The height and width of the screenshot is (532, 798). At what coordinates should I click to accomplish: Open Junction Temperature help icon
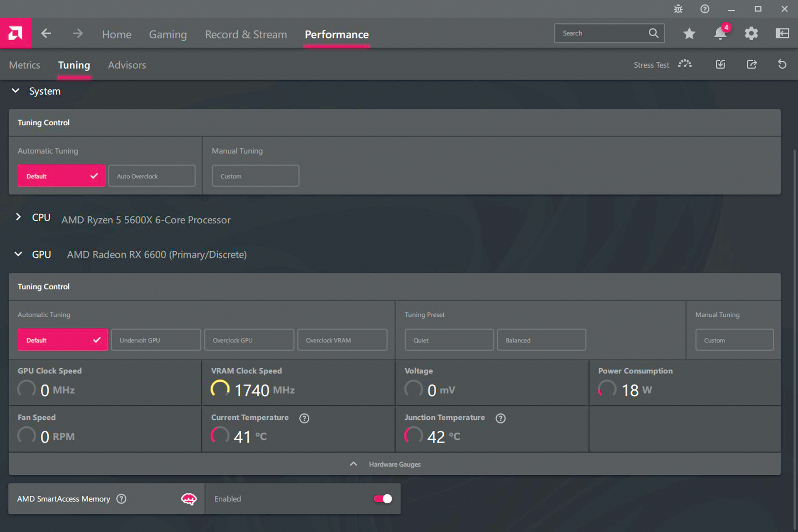(501, 418)
